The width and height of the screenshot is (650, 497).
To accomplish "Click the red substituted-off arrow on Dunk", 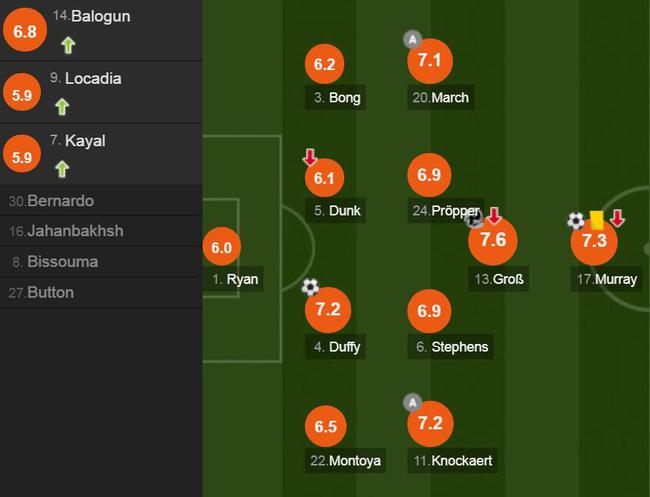I will click(x=310, y=157).
